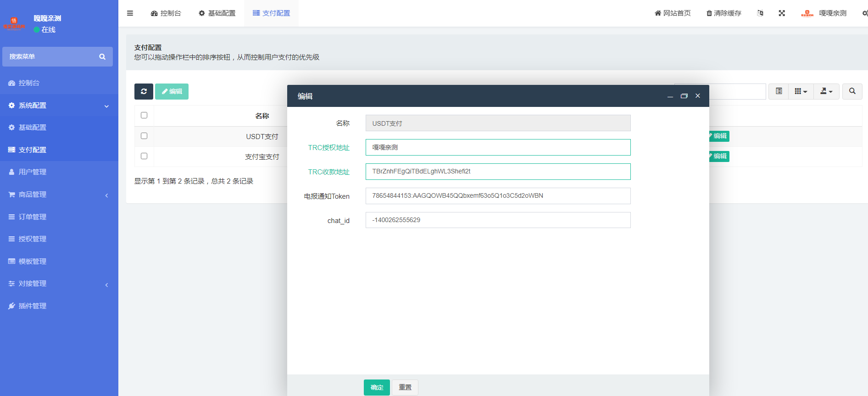Viewport: 868px width, 396px height.
Task: Open the columns display dropdown
Action: (x=801, y=91)
